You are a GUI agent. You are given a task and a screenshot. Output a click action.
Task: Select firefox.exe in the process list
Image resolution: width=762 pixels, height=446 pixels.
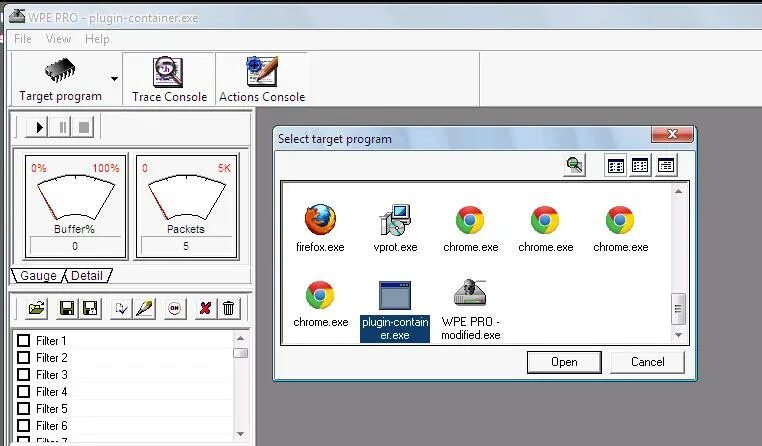point(320,228)
